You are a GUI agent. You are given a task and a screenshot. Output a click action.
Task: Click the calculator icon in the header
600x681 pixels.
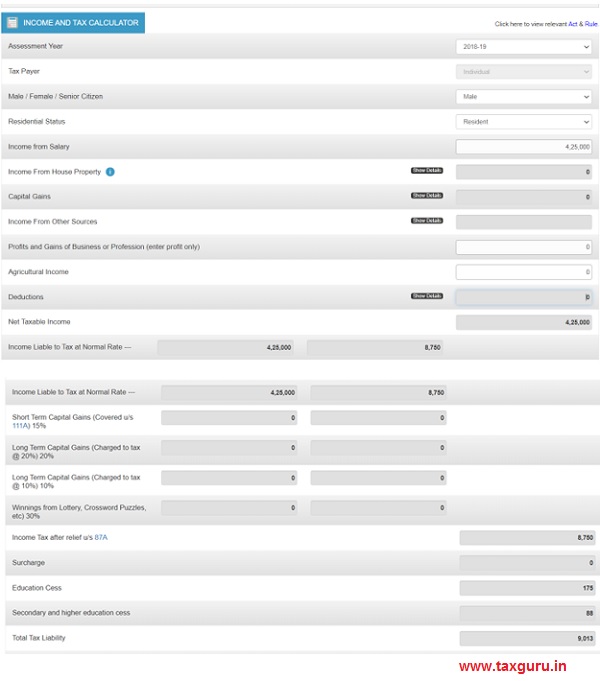tap(12, 22)
